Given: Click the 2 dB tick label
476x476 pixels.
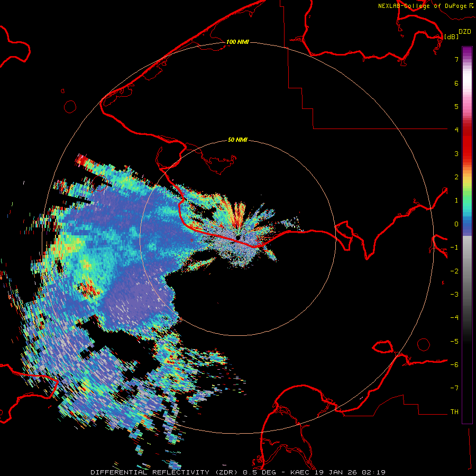Looking at the screenshot, I should pos(456,177).
